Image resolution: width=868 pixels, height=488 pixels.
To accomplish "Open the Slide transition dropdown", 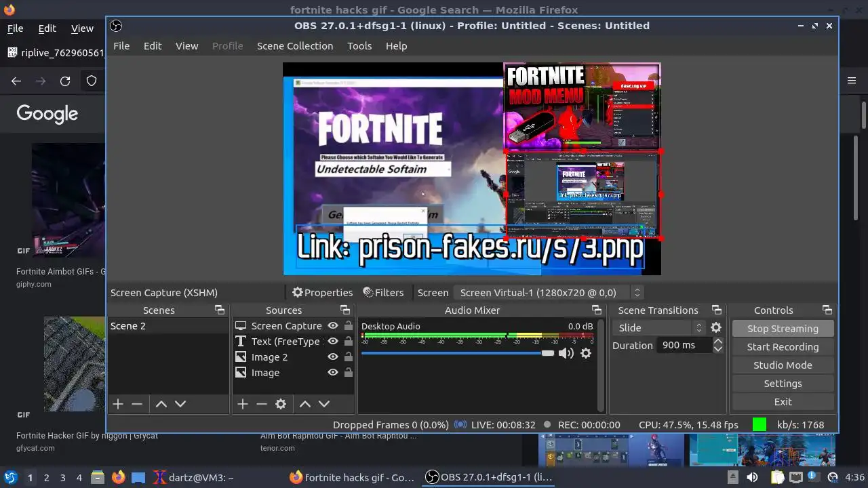I will pyautogui.click(x=659, y=327).
